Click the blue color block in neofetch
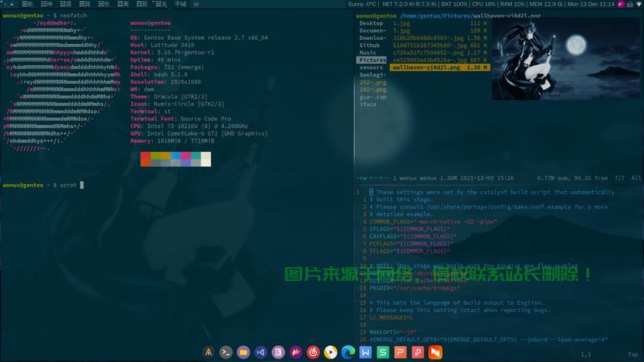The width and height of the screenshot is (644, 362). coord(176,156)
